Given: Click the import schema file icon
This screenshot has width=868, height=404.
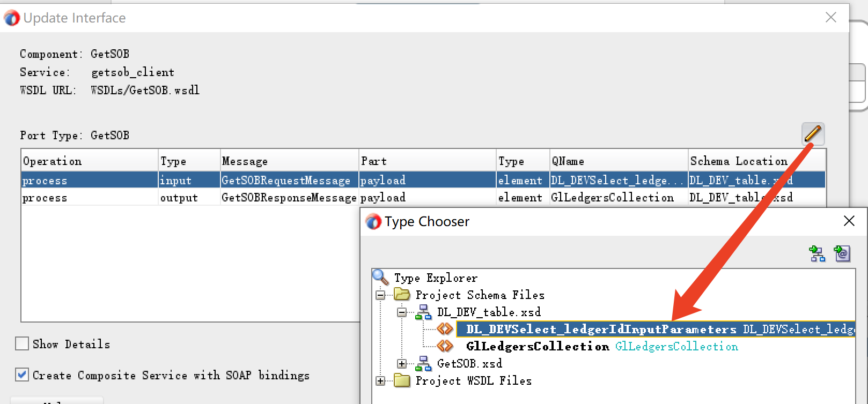Looking at the screenshot, I should pos(817,253).
